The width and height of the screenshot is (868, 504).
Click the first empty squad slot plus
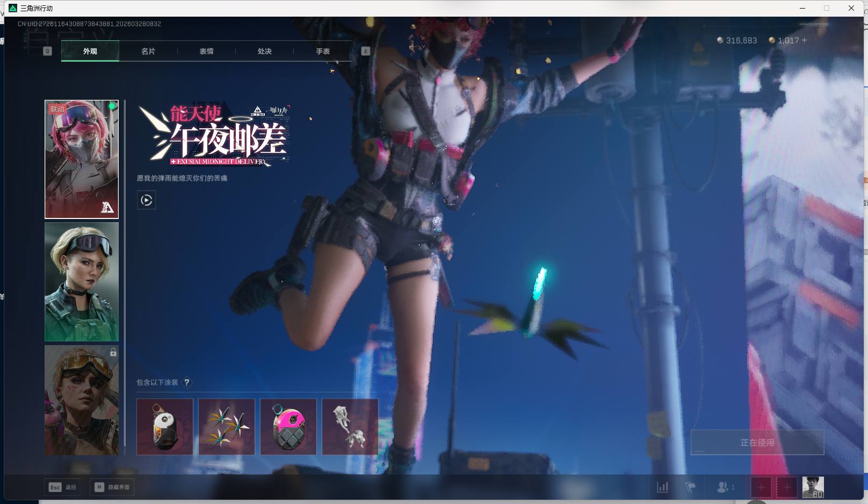point(761,487)
